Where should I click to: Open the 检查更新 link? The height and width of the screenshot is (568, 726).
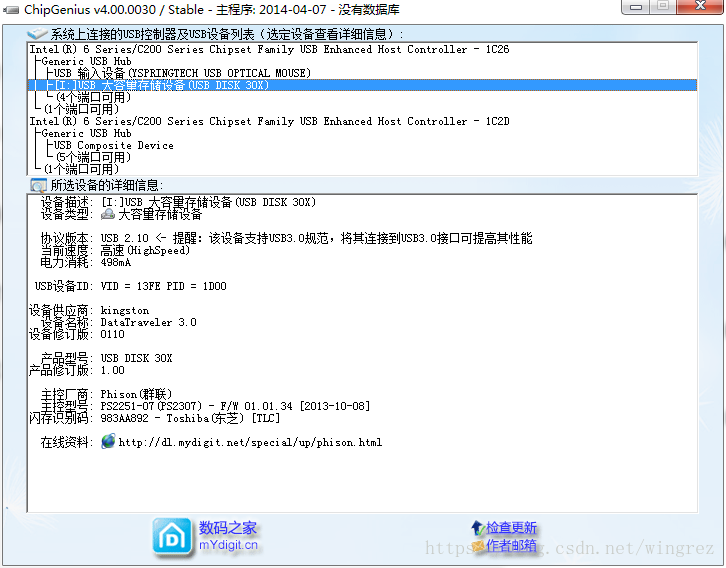(511, 528)
